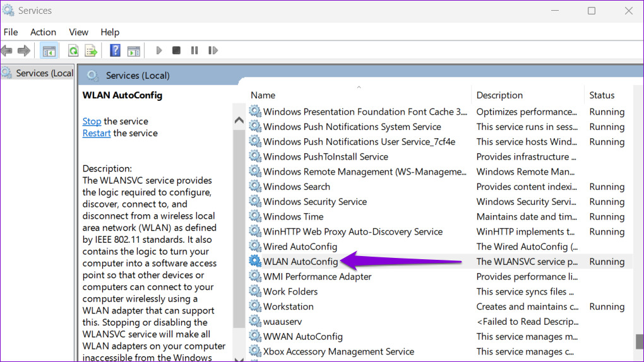The width and height of the screenshot is (644, 362).
Task: Click the Services app icon in title bar
Action: 8,10
